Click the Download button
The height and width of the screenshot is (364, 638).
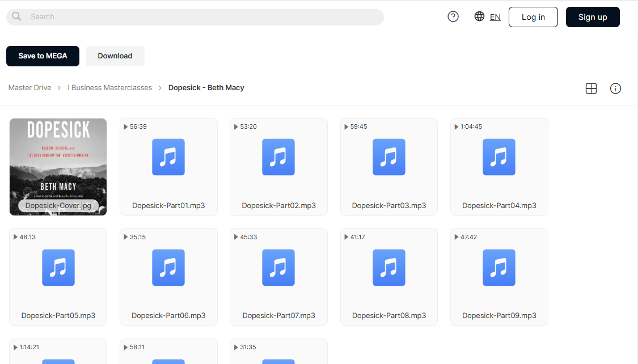point(115,56)
